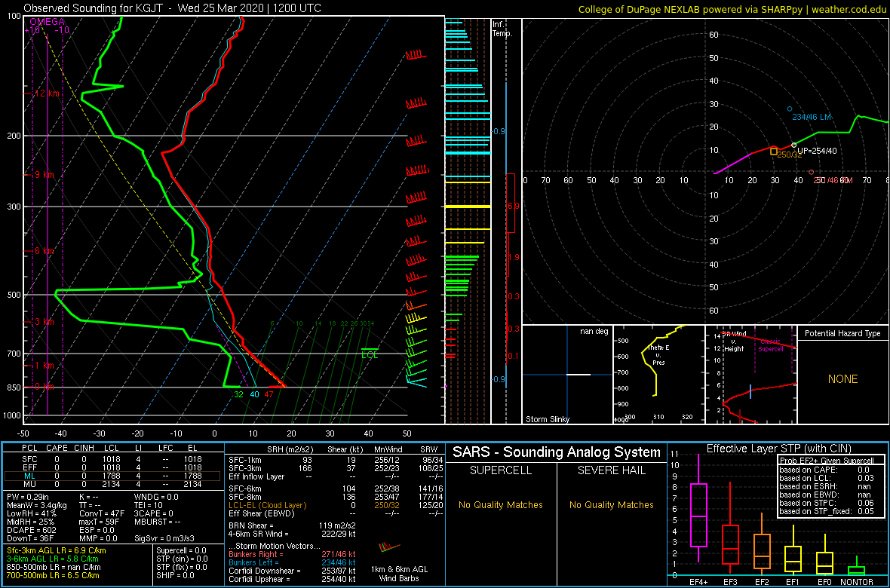Click the green surface dewpoint value 32

238,394
